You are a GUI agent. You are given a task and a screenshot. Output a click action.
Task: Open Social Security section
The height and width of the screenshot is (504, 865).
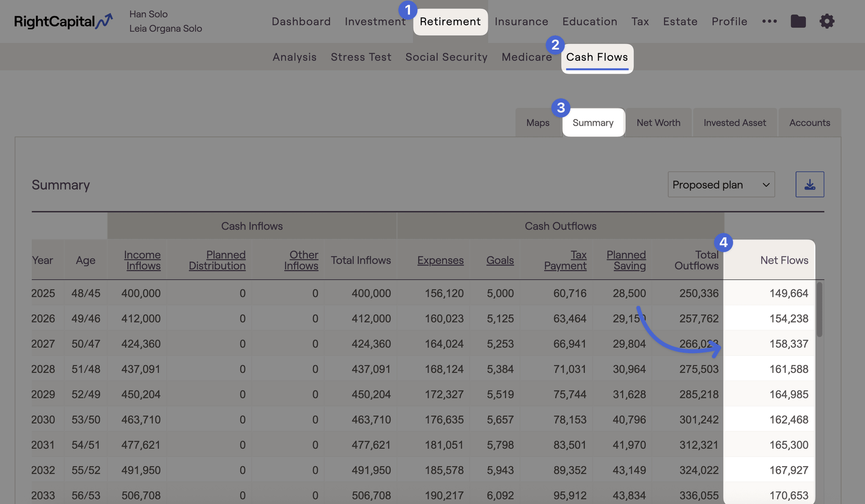tap(446, 57)
